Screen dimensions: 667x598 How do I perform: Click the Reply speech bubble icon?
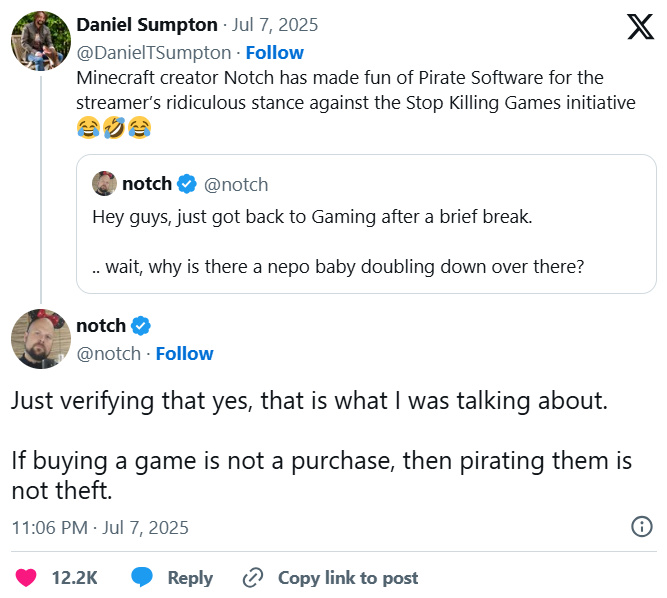143,577
